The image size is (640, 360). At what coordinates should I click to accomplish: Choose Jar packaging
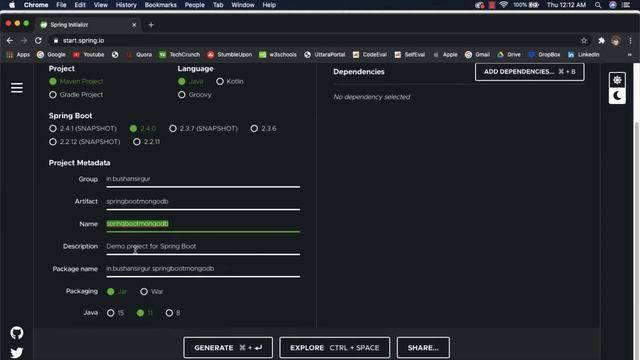click(117, 291)
